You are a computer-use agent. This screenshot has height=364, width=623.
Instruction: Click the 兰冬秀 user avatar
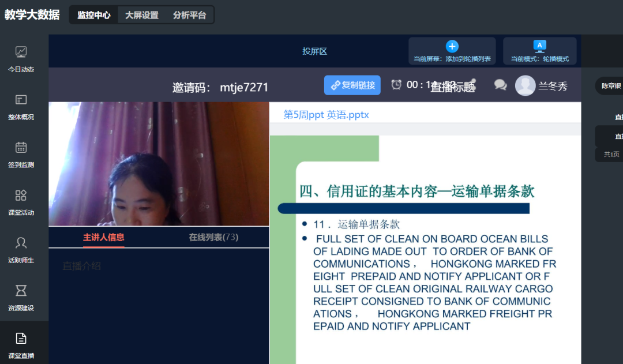click(x=525, y=85)
